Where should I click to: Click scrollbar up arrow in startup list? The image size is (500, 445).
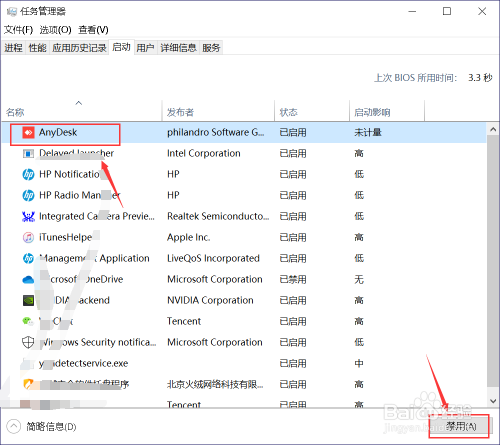coord(493,129)
